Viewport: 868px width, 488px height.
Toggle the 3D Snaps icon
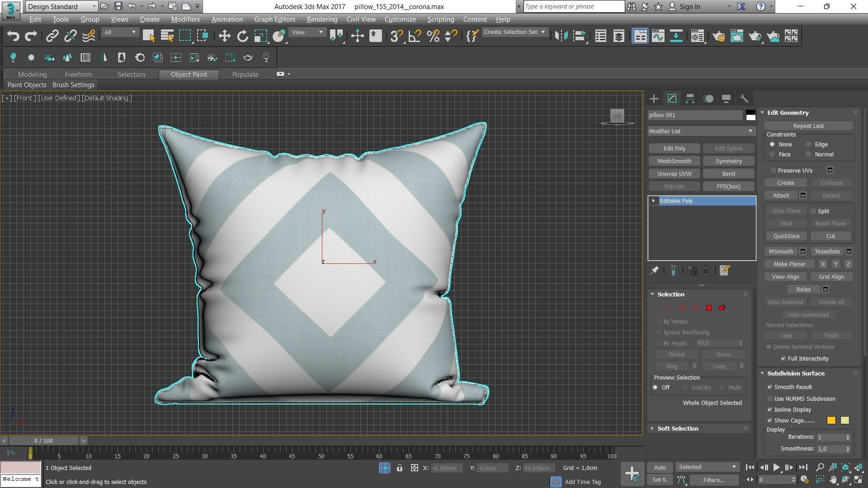point(396,36)
